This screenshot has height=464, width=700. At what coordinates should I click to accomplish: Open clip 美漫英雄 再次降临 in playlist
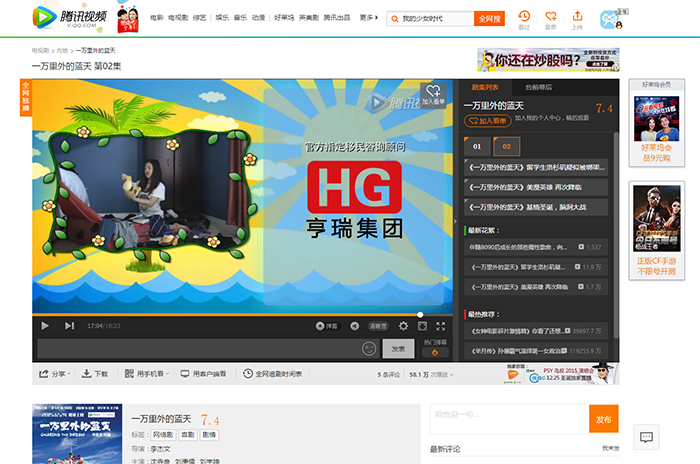tap(536, 187)
